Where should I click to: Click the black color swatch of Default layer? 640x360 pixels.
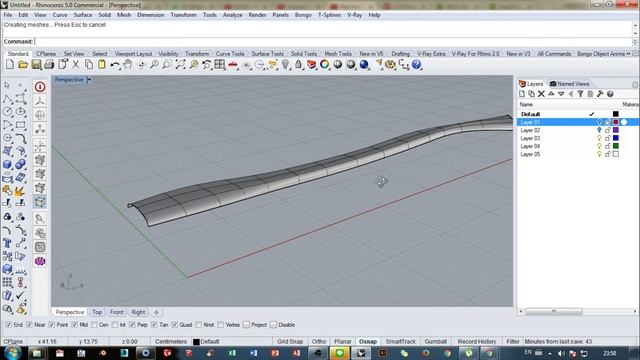pos(616,114)
